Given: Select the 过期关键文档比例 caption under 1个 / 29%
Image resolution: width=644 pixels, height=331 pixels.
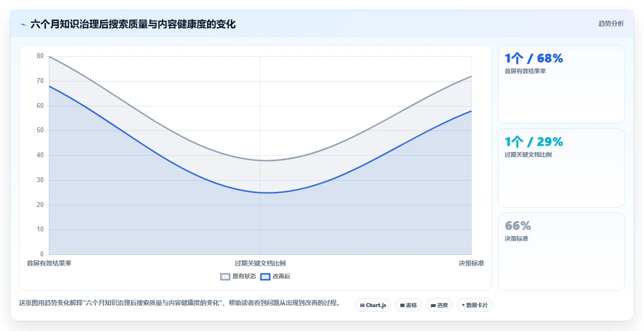Looking at the screenshot, I should tap(528, 155).
